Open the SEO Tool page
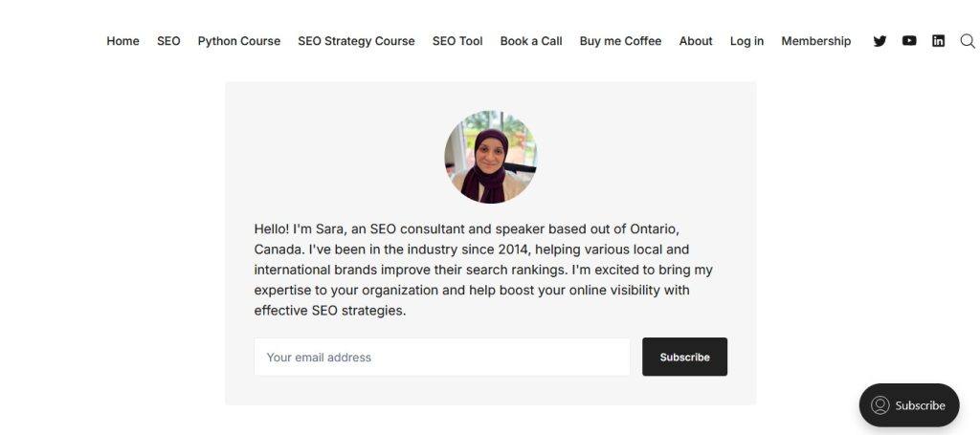Screen dimensions: 980x435 pos(457,41)
